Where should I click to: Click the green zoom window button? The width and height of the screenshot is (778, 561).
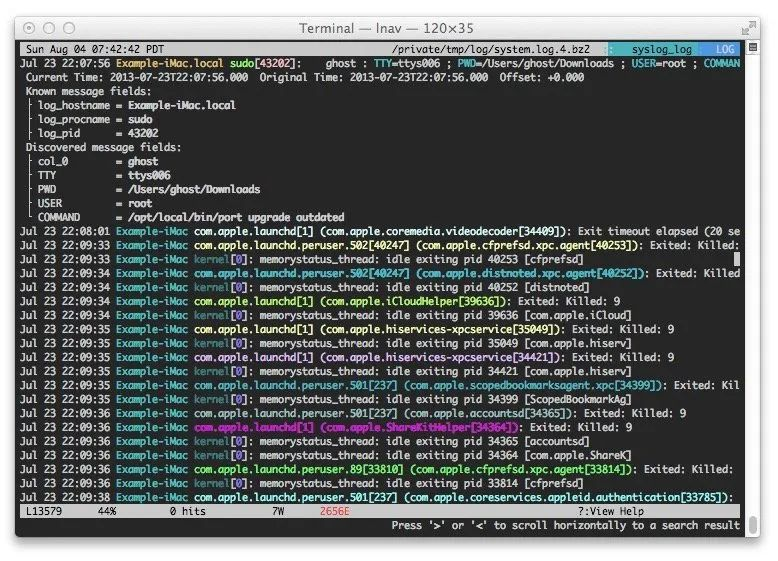tap(69, 28)
